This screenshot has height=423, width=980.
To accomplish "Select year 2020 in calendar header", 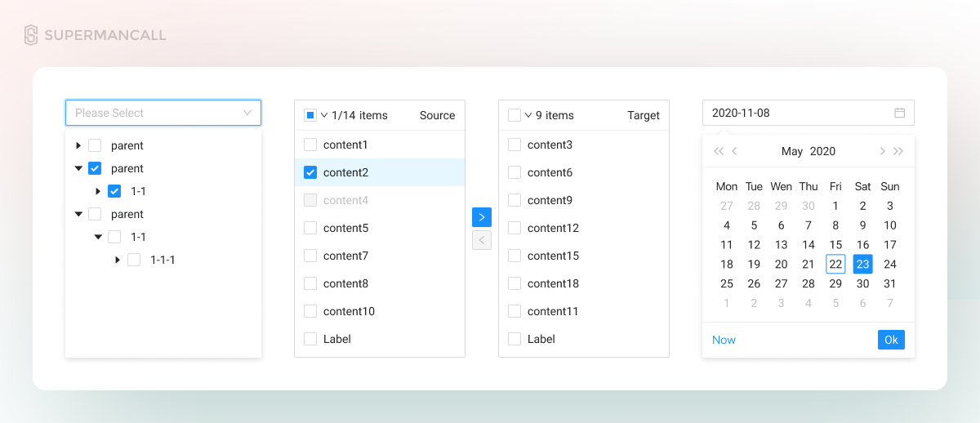I will pyautogui.click(x=822, y=151).
